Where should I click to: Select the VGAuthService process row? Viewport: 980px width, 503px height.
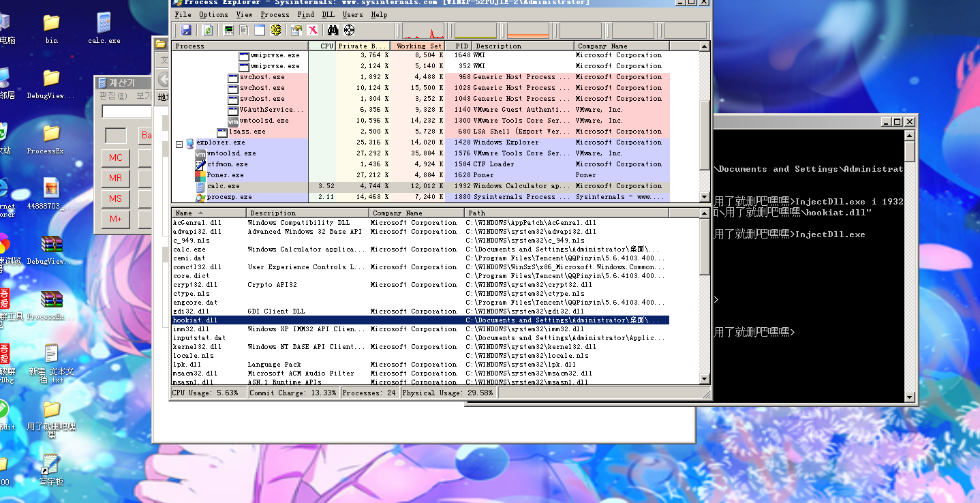420,110
